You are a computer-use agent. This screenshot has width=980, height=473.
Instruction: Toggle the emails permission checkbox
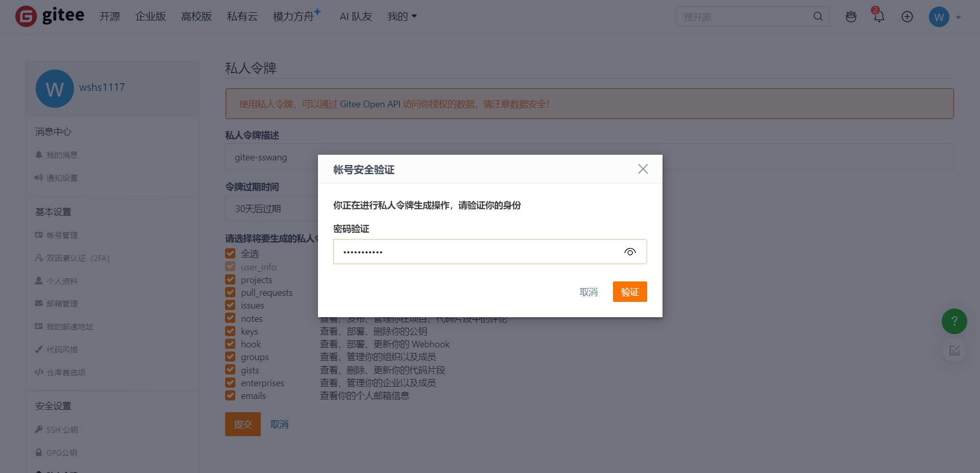point(230,395)
